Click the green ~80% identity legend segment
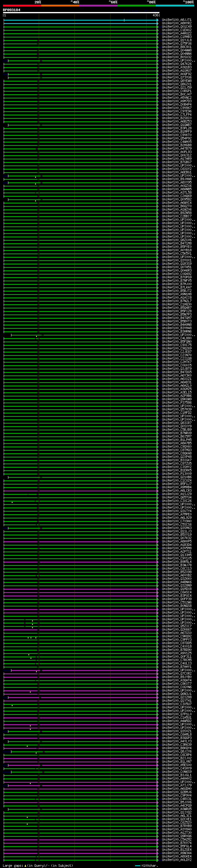The height and width of the screenshot is (868, 197). pos(137,6)
